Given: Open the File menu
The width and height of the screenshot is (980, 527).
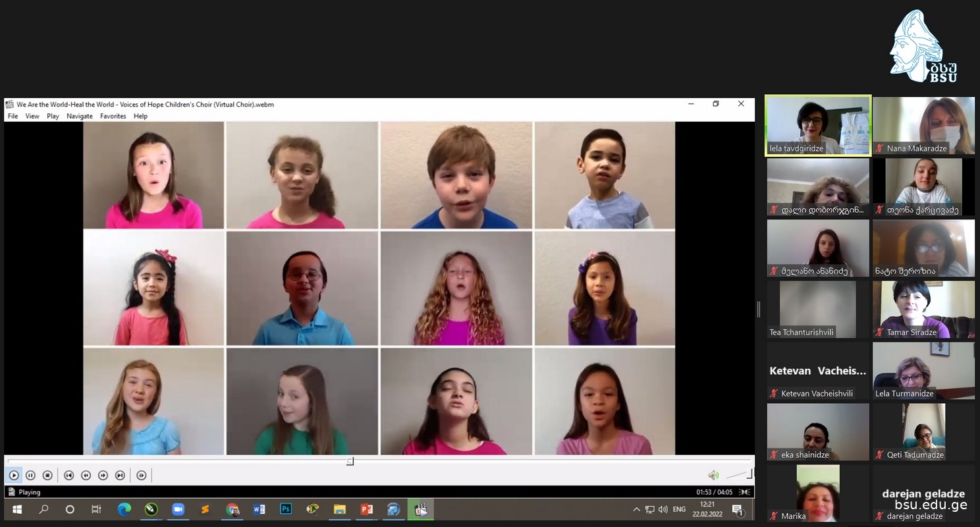Looking at the screenshot, I should (x=13, y=116).
